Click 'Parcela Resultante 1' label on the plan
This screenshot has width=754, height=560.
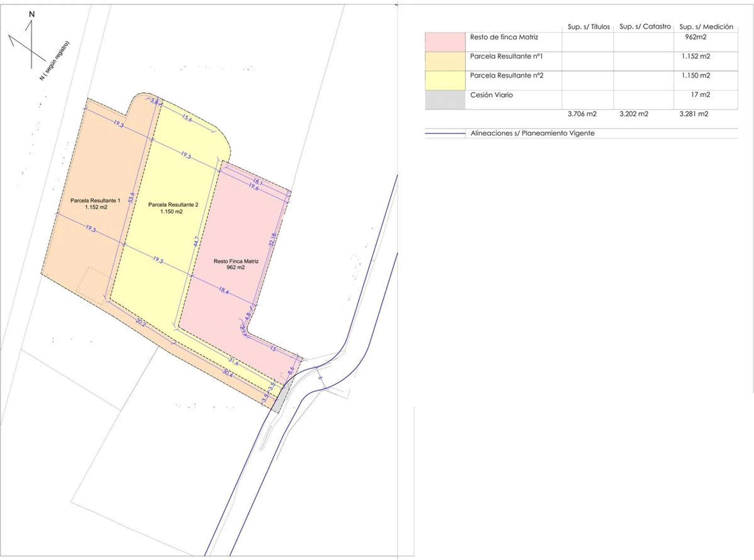[x=95, y=201]
